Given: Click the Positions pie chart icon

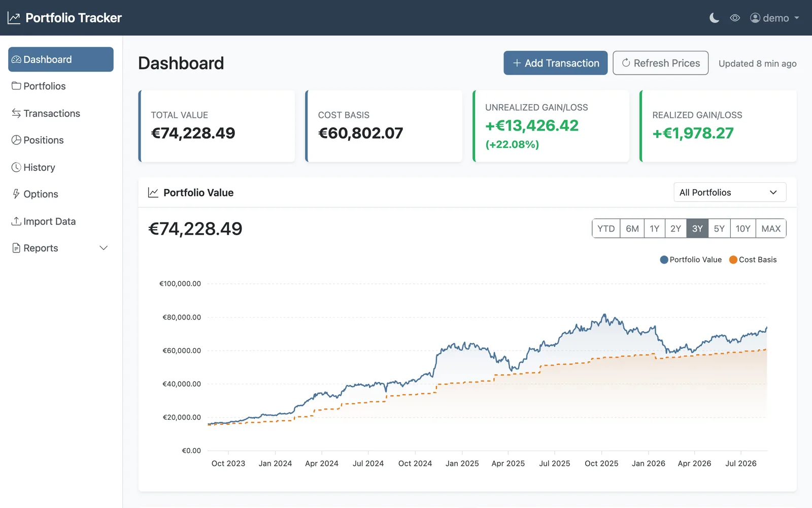Looking at the screenshot, I should 16,140.
